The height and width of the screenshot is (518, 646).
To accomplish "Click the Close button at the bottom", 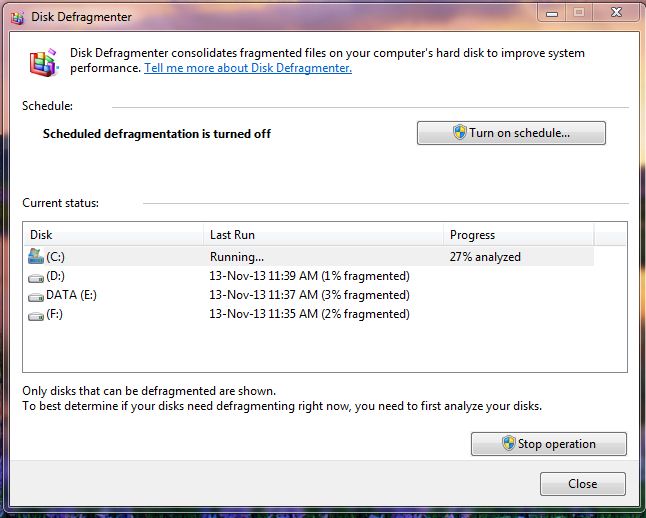I will pos(583,484).
